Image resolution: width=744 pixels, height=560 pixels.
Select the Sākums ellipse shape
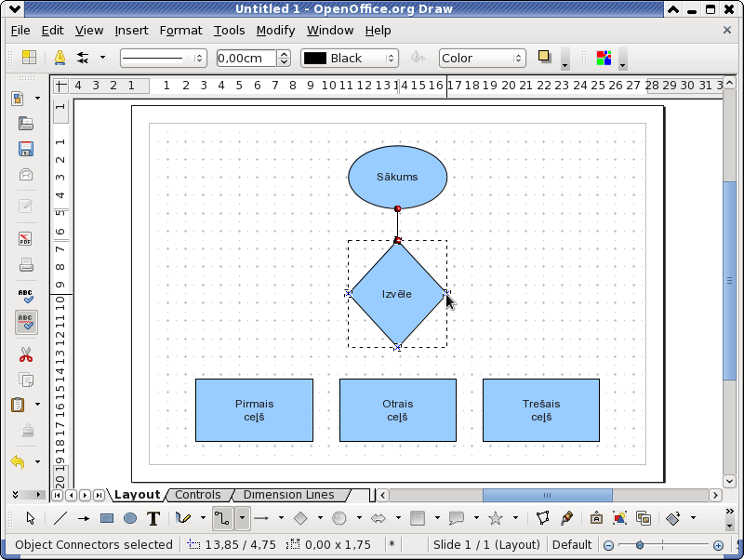[398, 177]
